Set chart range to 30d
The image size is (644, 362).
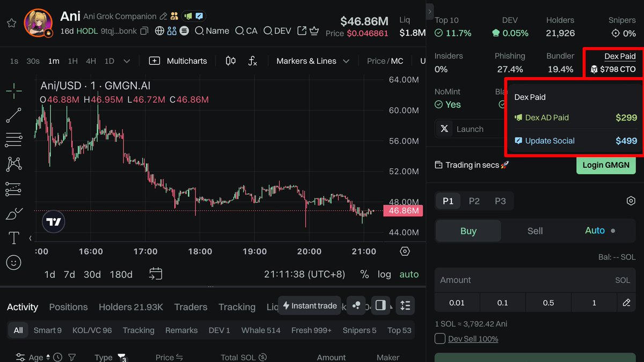(92, 275)
